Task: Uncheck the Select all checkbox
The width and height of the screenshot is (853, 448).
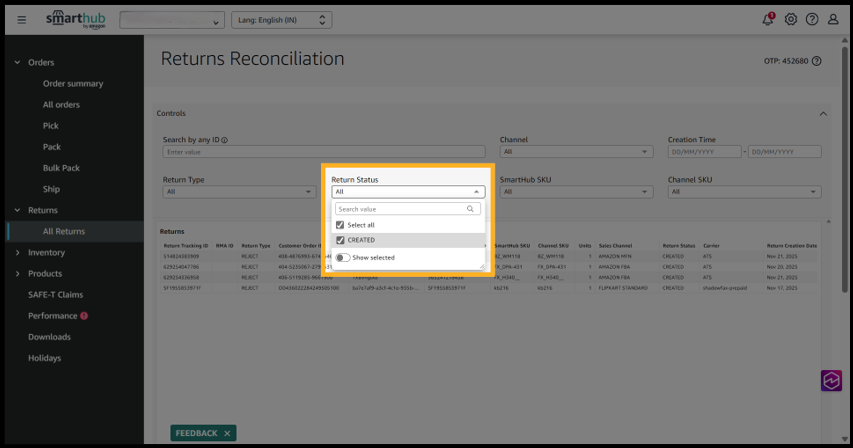Action: [x=341, y=225]
